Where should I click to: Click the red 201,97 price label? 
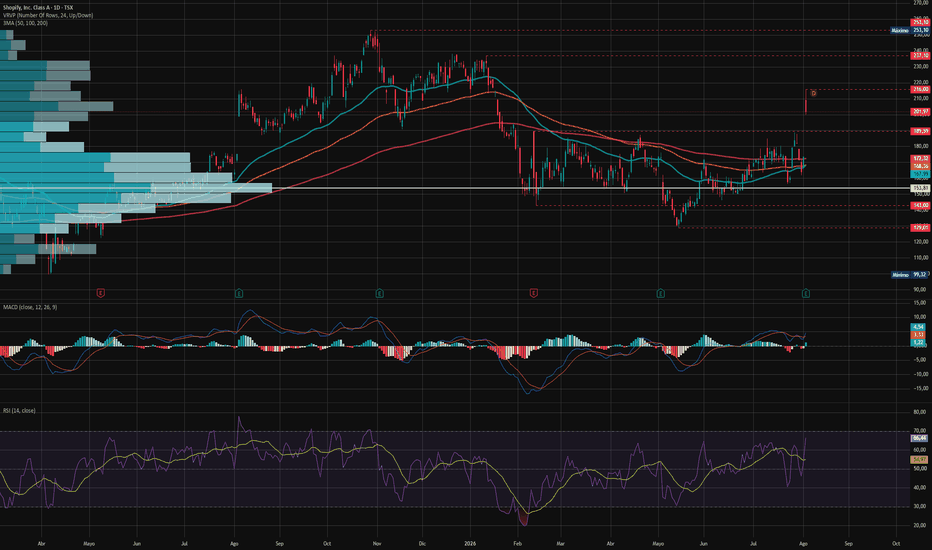tap(920, 112)
